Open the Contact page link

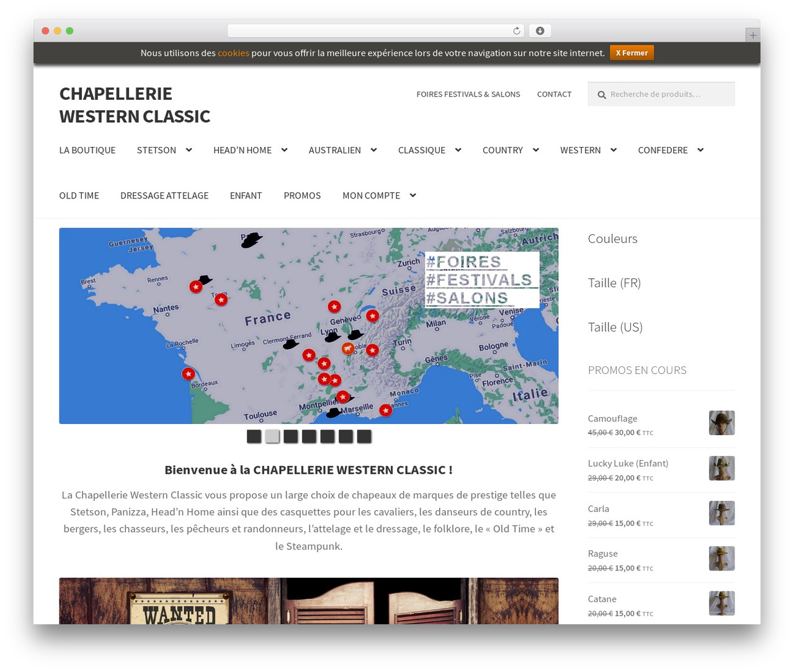554,94
